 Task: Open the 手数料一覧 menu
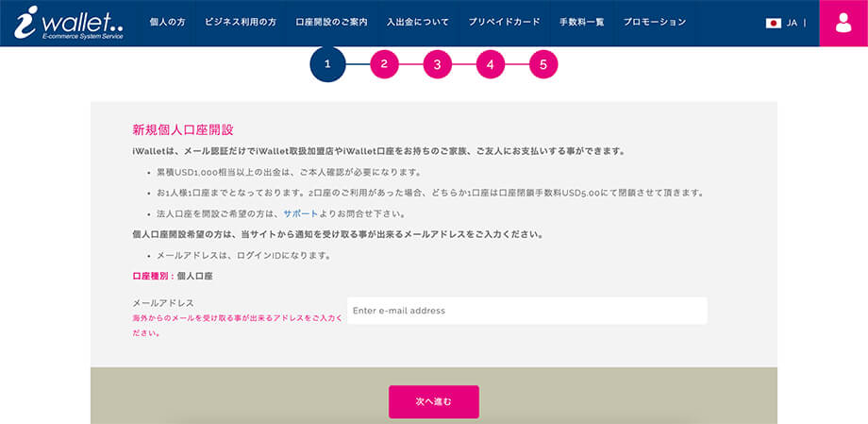point(582,23)
